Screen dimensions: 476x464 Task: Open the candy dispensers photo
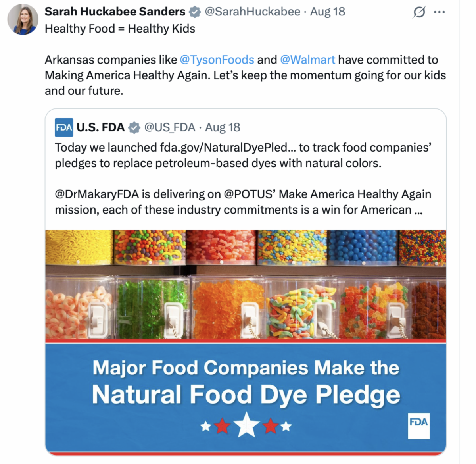coord(246,285)
